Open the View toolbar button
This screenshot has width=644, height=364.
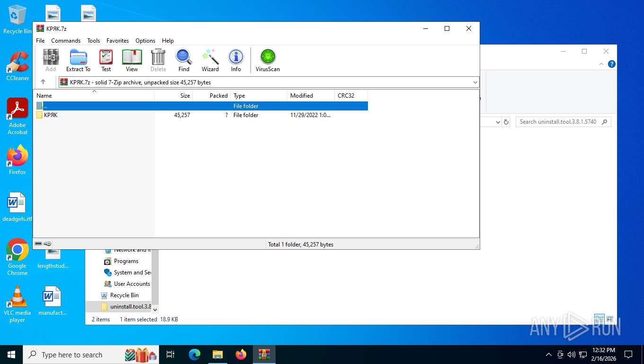tap(132, 60)
